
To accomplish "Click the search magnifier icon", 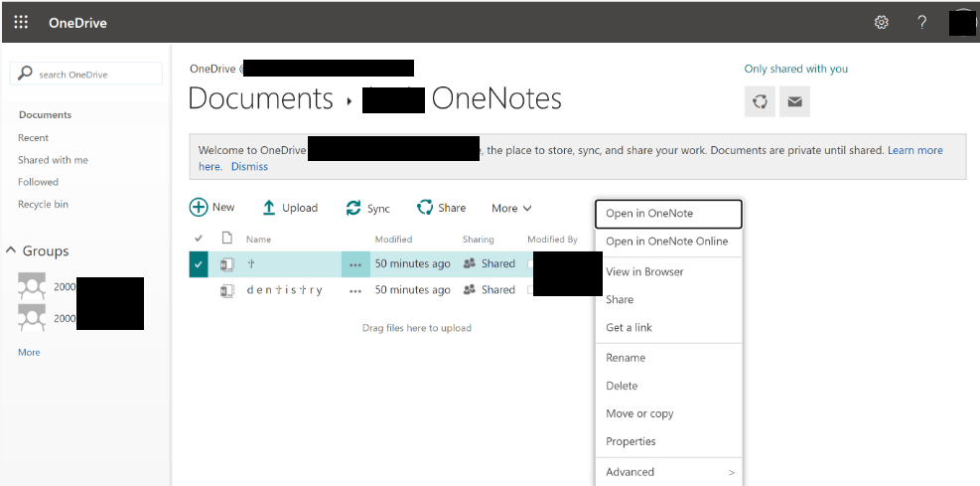I will (25, 74).
